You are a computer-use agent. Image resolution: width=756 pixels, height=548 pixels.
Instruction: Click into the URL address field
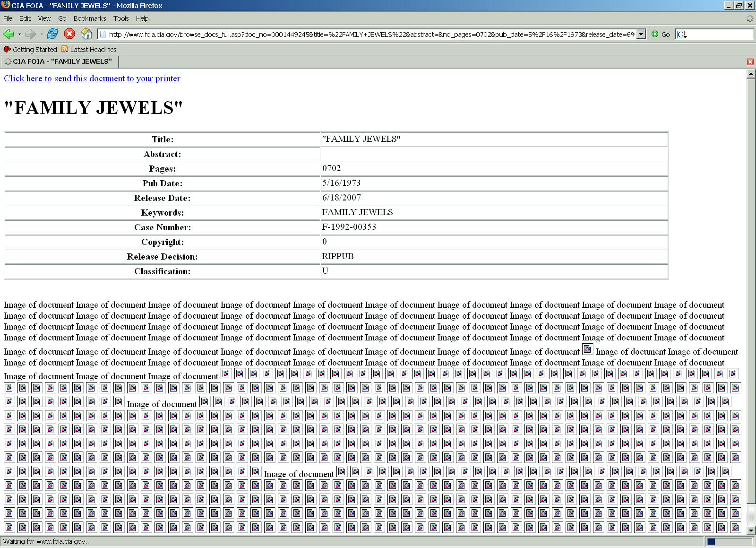(x=369, y=34)
